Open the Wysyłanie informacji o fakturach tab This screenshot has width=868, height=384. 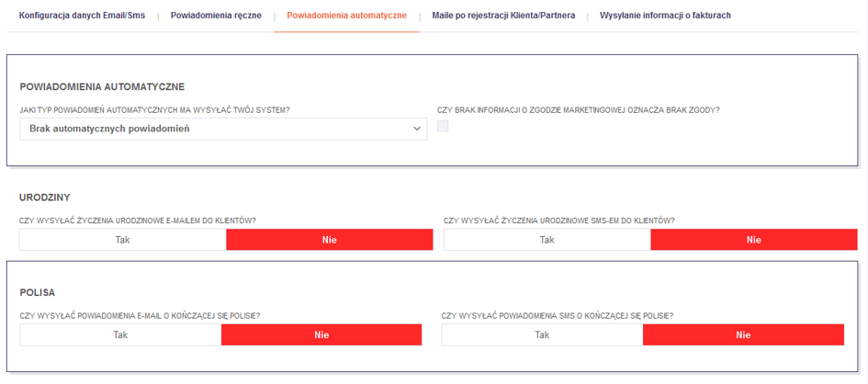[x=665, y=16]
